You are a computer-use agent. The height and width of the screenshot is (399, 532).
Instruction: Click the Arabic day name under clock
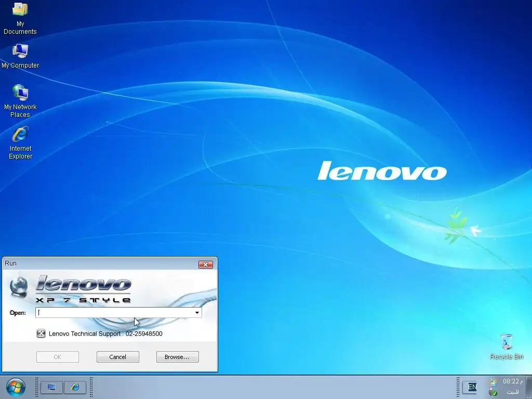pos(513,392)
